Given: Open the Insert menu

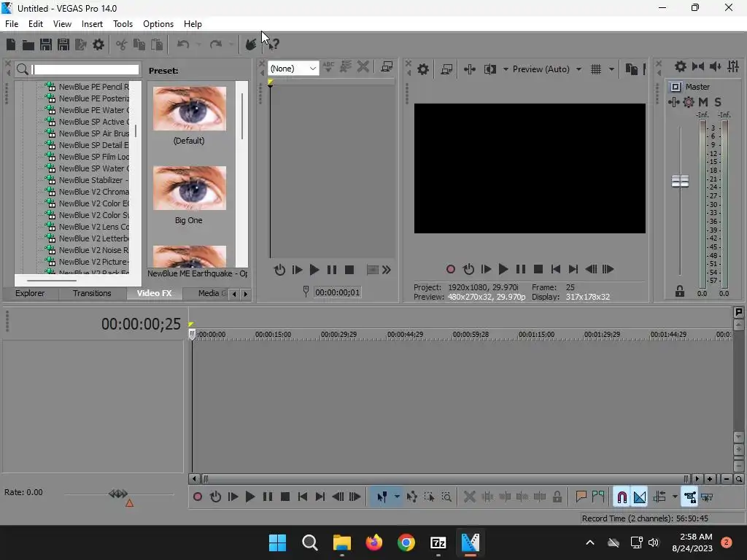Looking at the screenshot, I should [92, 24].
